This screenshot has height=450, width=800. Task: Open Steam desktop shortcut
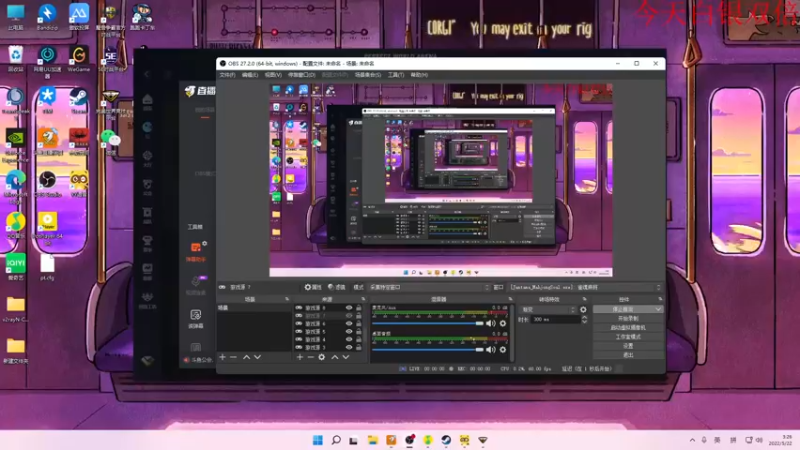(79, 99)
